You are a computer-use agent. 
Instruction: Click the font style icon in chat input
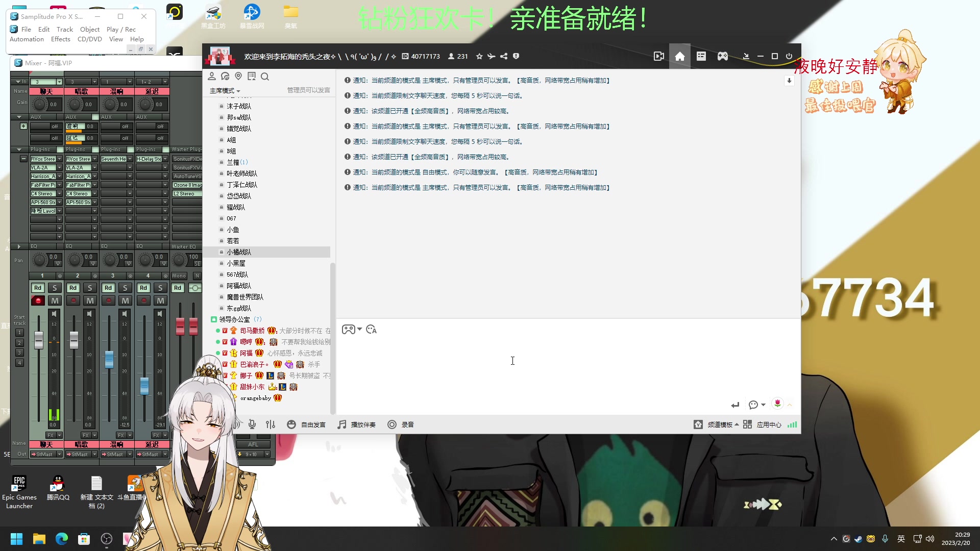pyautogui.click(x=372, y=330)
